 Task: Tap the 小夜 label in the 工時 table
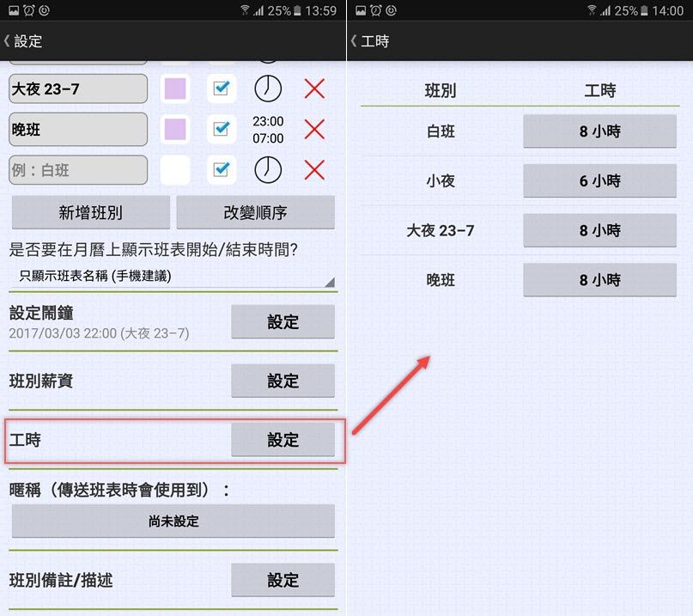click(x=441, y=181)
